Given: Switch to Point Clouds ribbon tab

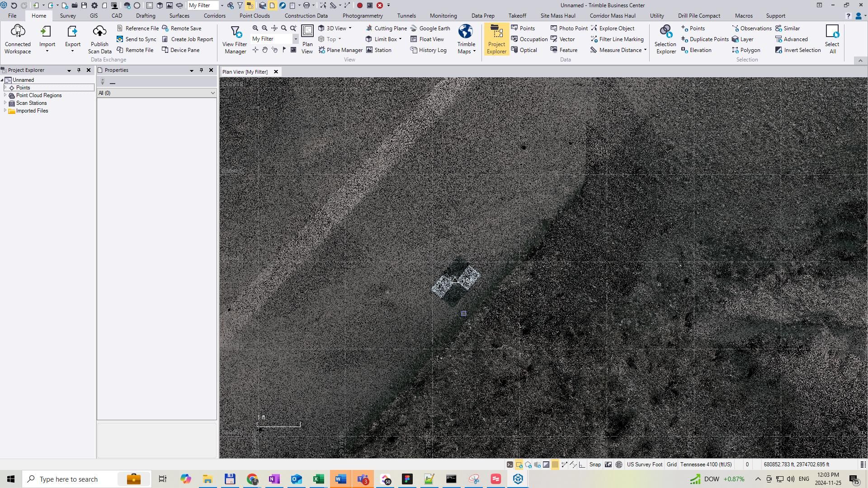Looking at the screenshot, I should tap(255, 16).
